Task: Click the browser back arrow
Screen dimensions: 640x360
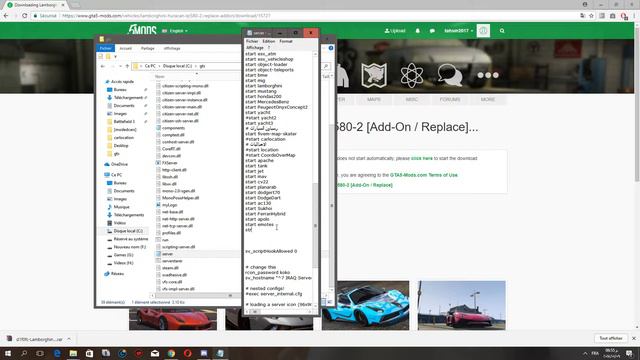Action: [6, 16]
